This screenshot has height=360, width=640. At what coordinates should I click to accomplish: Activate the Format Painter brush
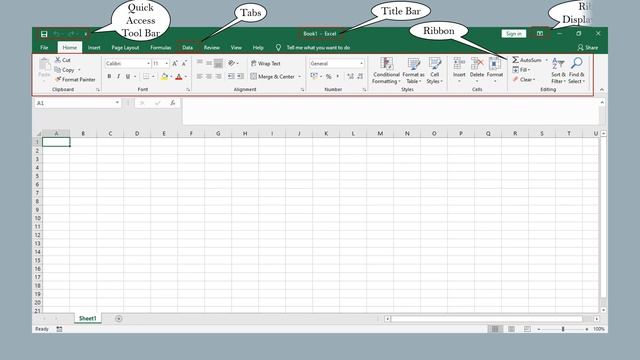58,79
